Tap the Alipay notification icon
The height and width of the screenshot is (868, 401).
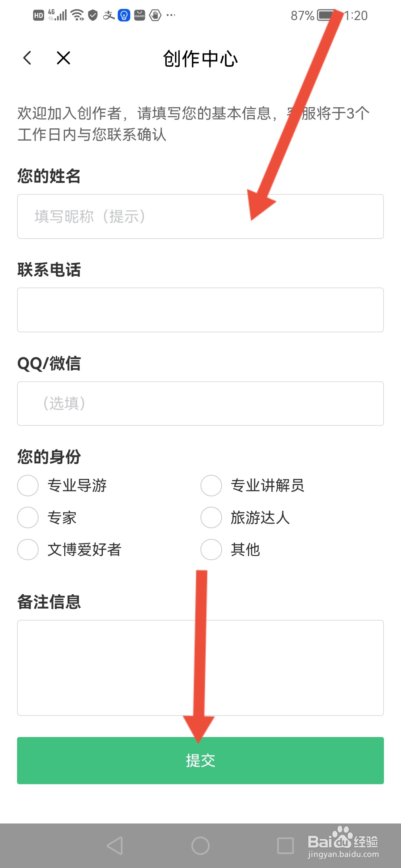coord(109,15)
